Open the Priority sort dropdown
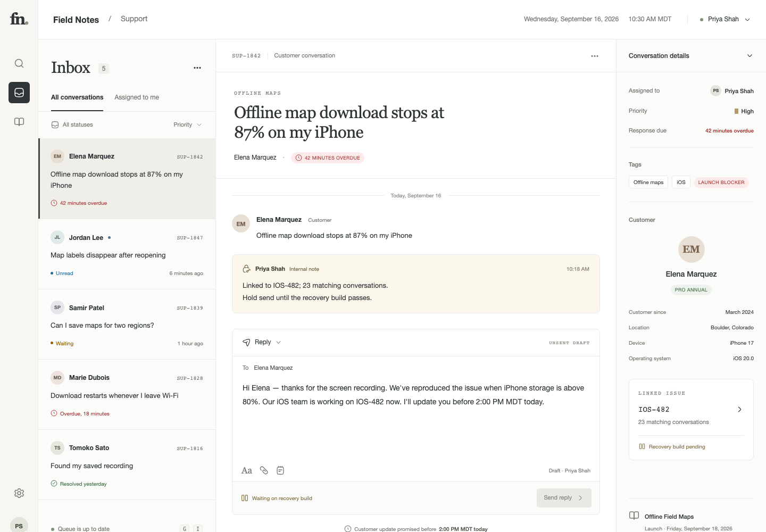The width and height of the screenshot is (766, 532). tap(188, 124)
